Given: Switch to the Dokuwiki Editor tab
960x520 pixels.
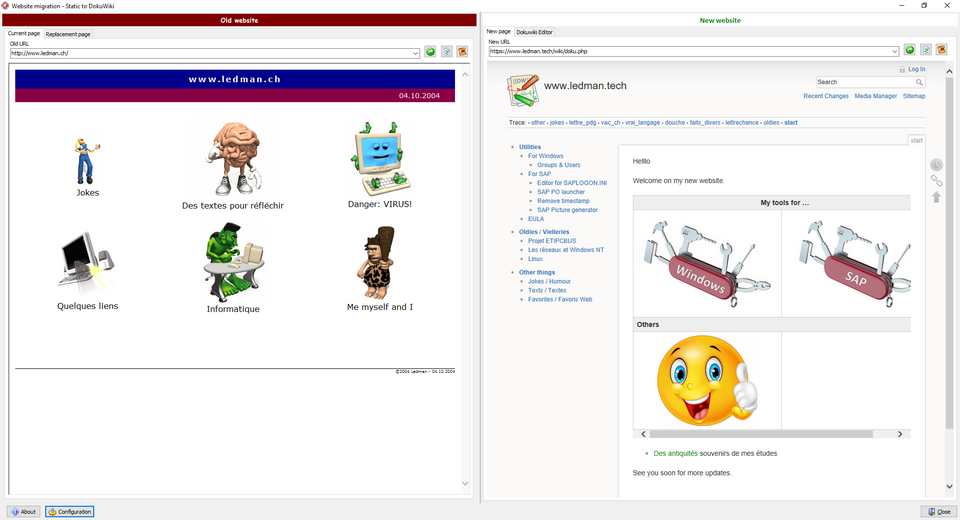Looking at the screenshot, I should point(534,32).
